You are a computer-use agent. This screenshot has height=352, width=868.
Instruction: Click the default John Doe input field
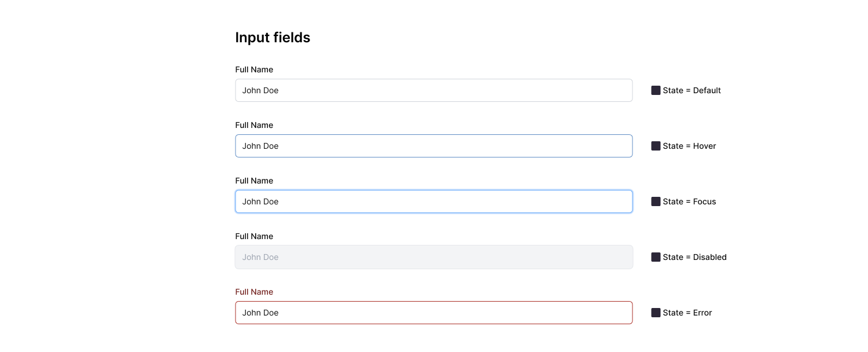point(433,90)
